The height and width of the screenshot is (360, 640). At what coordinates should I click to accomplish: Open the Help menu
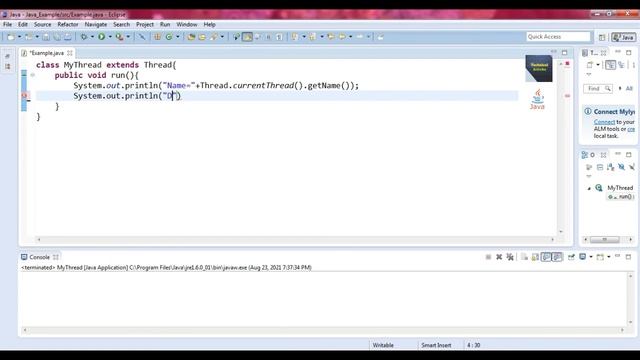coord(209,24)
